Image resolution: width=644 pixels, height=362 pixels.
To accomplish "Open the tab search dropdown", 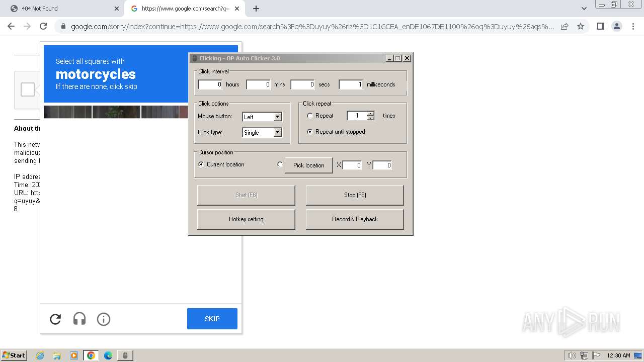I will coord(584,9).
